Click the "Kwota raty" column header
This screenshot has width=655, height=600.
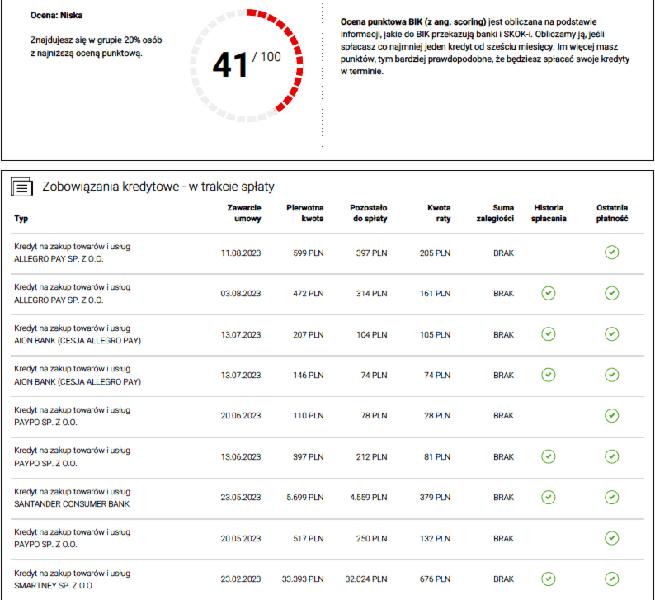click(x=439, y=213)
